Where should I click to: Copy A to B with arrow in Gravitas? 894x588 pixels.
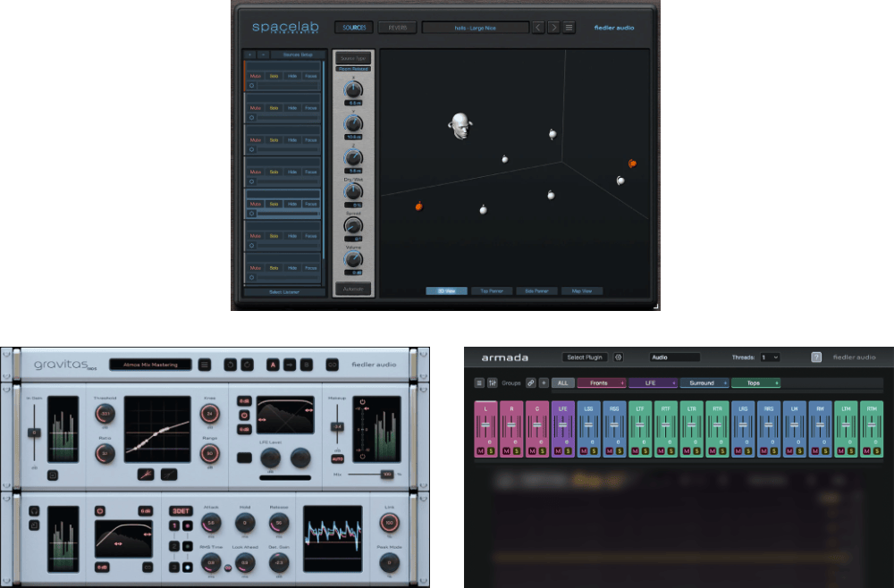click(x=290, y=365)
